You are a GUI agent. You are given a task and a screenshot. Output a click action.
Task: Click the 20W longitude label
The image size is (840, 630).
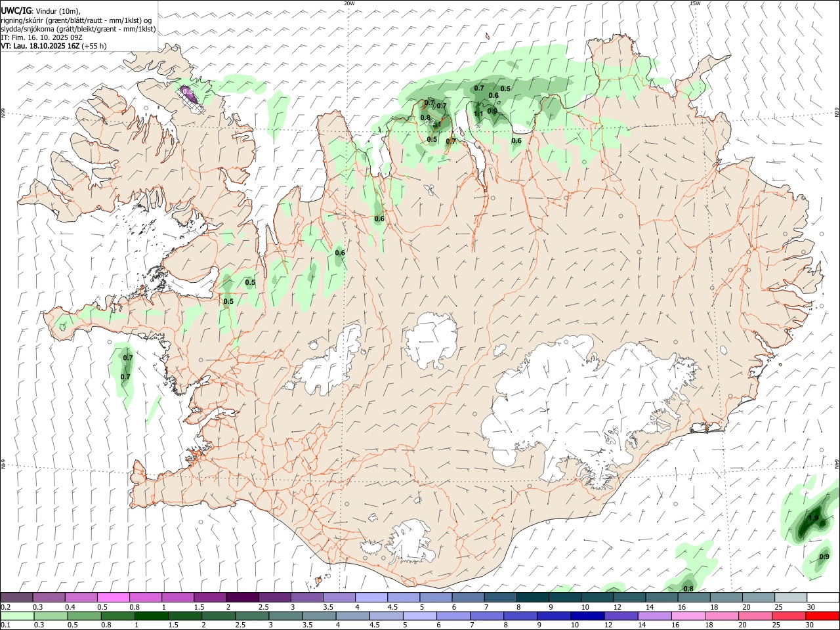tap(349, 3)
